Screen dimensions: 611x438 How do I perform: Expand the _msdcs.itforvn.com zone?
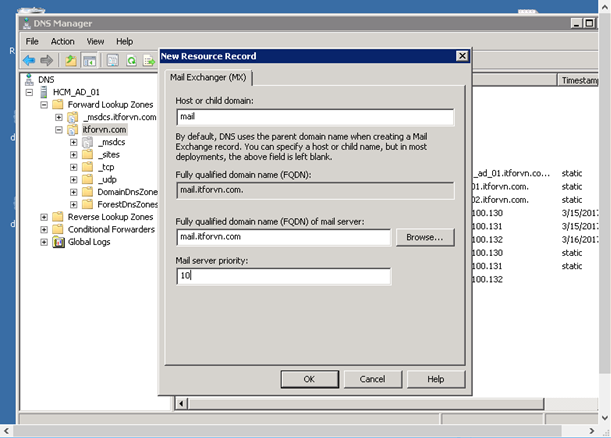59,117
